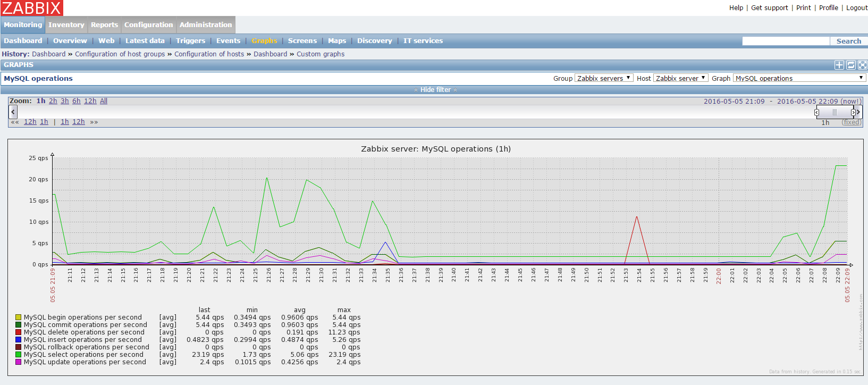Click the timeline scroll left arrow

pyautogui.click(x=13, y=112)
